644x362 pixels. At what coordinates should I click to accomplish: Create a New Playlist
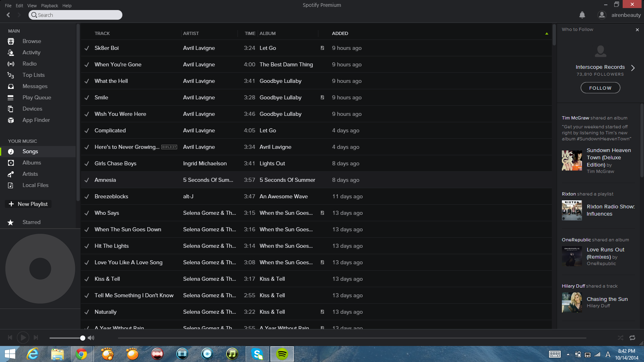click(x=28, y=204)
